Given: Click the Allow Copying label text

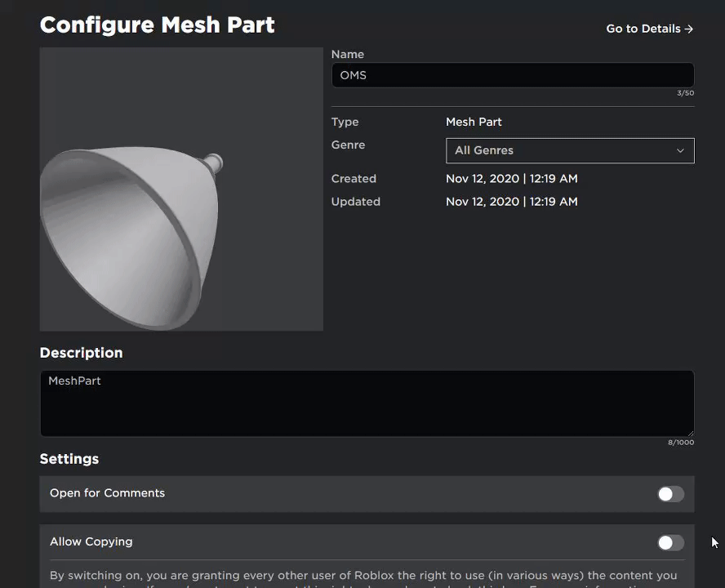Looking at the screenshot, I should [x=91, y=541].
